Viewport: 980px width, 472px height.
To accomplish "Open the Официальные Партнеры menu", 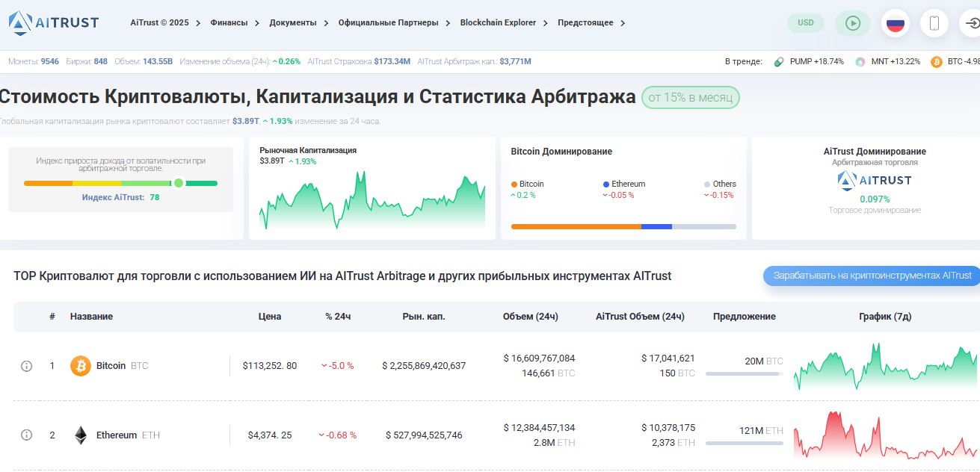I will [x=389, y=23].
